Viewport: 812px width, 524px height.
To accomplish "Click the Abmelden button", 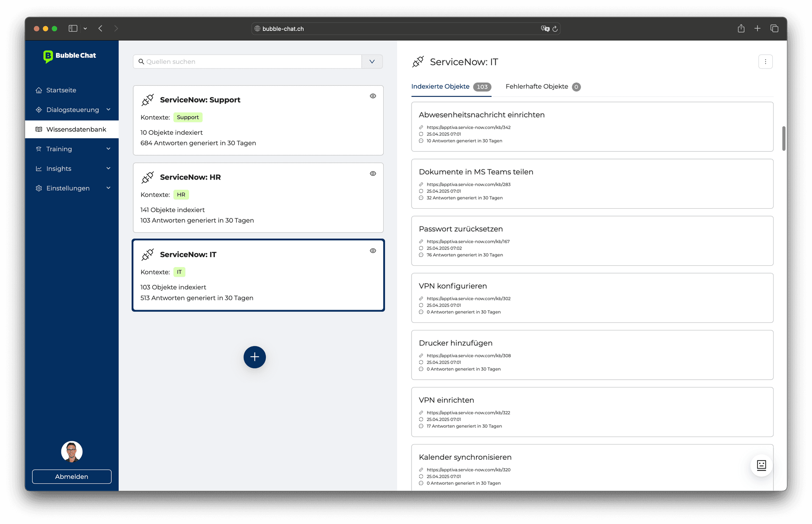I will pyautogui.click(x=71, y=476).
